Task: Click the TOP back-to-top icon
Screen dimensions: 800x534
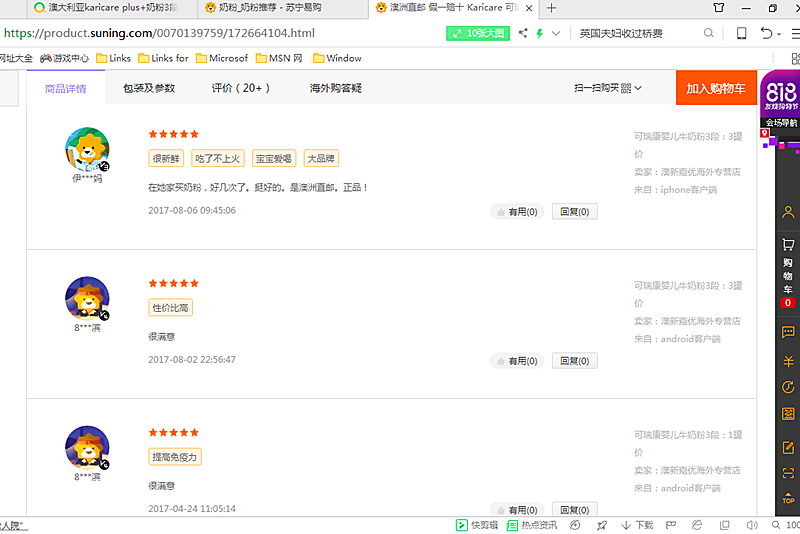Action: (788, 497)
